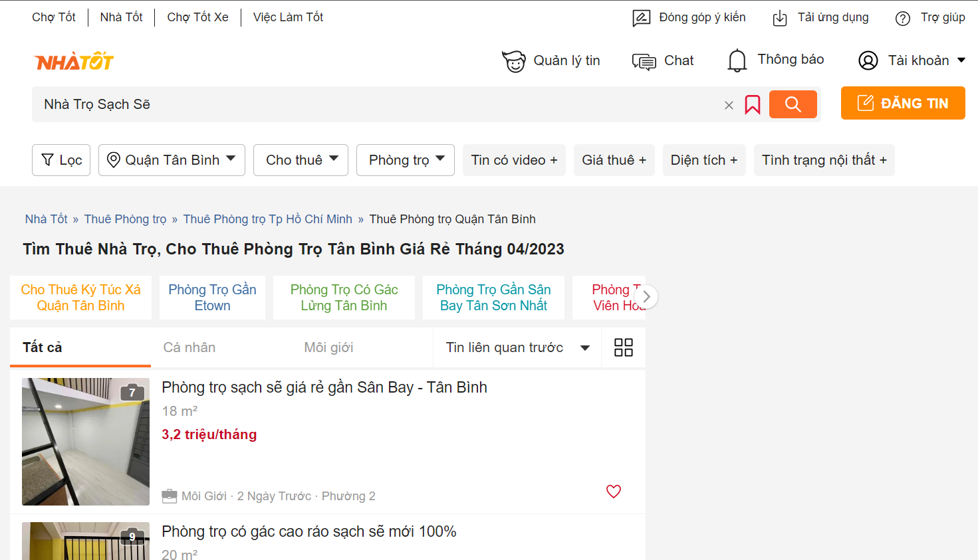Screen dimensions: 978x560
Task: Toggle the Tin có video filter
Action: click(x=514, y=160)
